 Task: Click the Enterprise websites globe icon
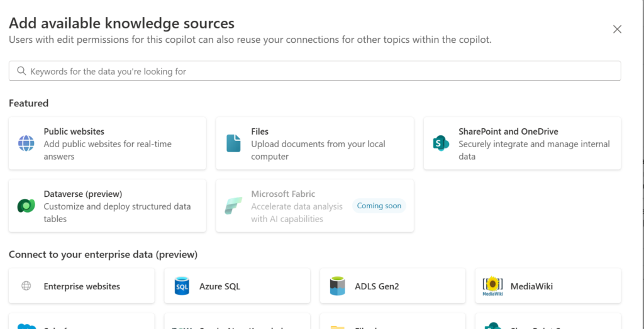26,286
